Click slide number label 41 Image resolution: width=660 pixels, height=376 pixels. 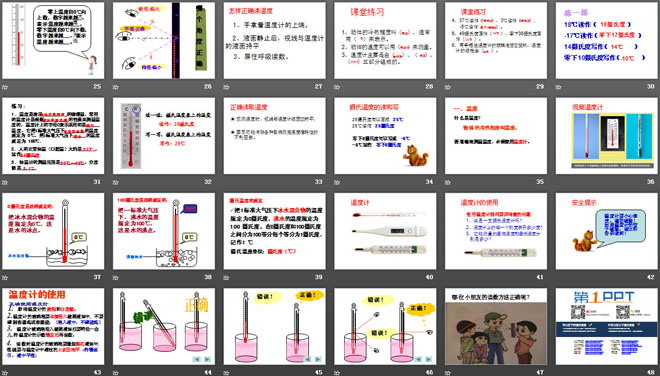(540, 277)
